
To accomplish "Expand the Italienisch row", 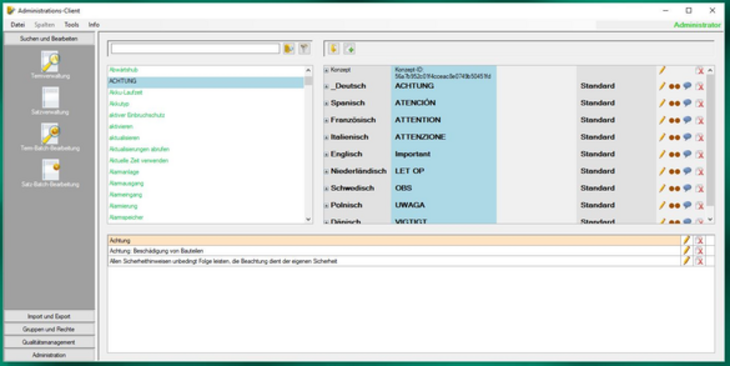I will (x=326, y=137).
